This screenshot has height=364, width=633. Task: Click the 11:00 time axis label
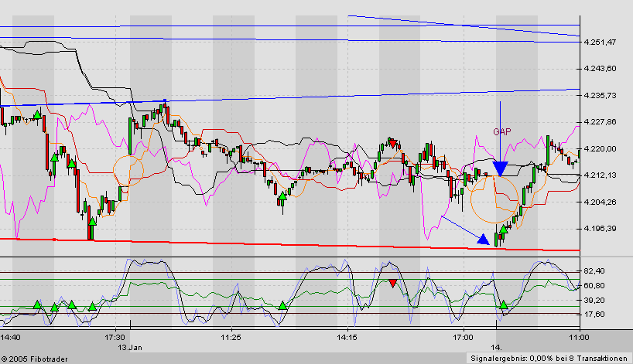pos(578,338)
